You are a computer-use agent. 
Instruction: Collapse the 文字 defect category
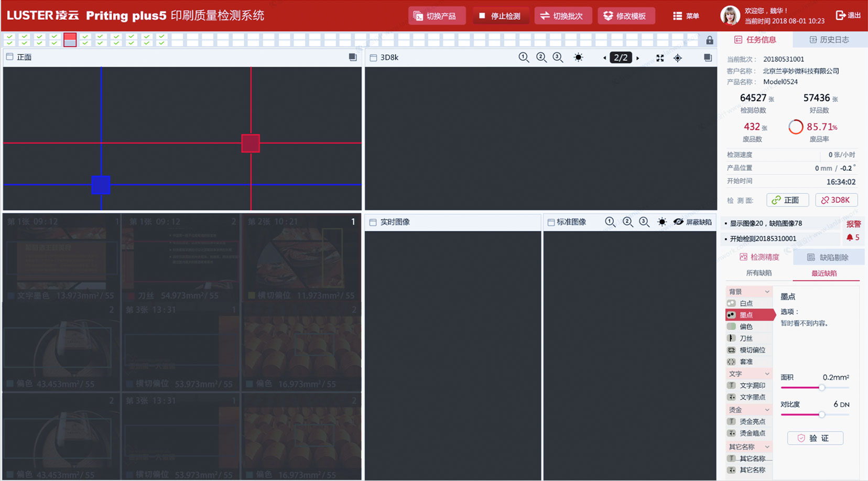766,373
